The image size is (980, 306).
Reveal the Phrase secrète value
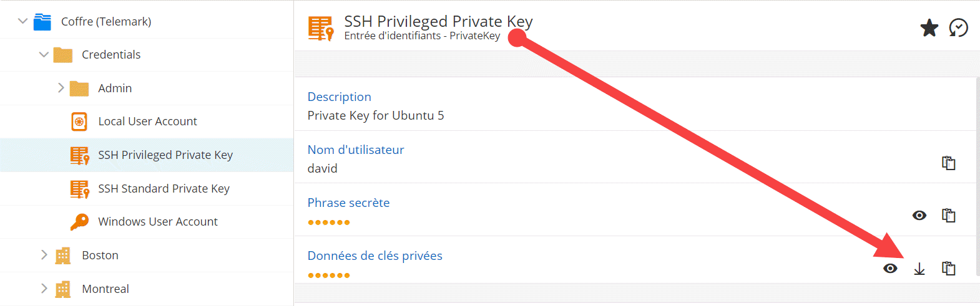coord(919,216)
